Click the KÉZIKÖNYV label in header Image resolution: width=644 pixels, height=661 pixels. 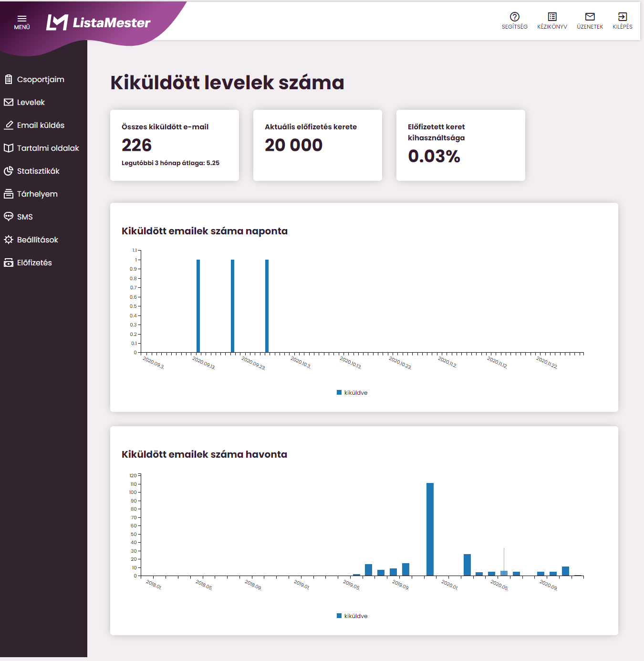tap(552, 27)
